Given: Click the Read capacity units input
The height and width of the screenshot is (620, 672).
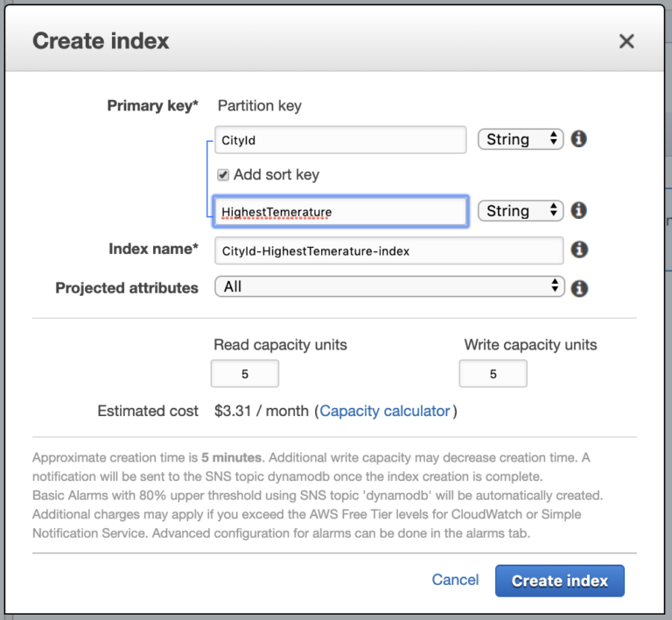Looking at the screenshot, I should 245,374.
